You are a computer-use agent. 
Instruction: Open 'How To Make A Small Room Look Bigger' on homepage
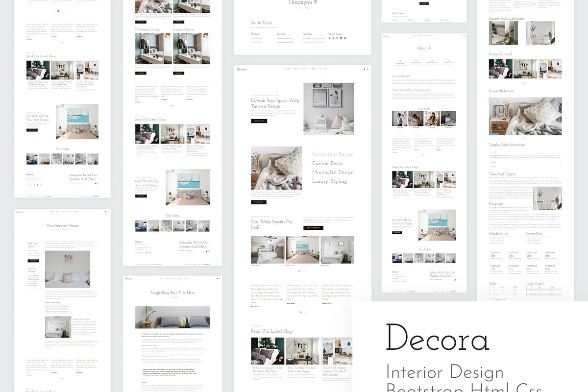(x=302, y=369)
